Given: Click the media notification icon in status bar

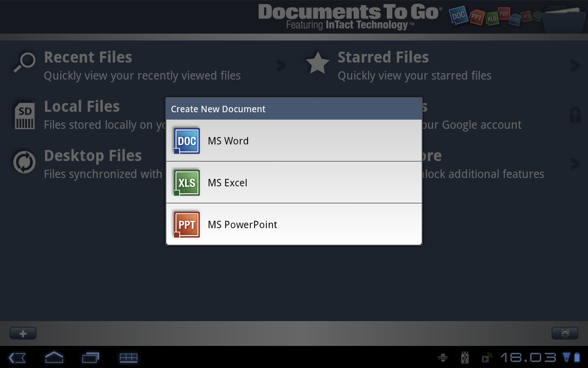Looking at the screenshot, I should pyautogui.click(x=486, y=358).
